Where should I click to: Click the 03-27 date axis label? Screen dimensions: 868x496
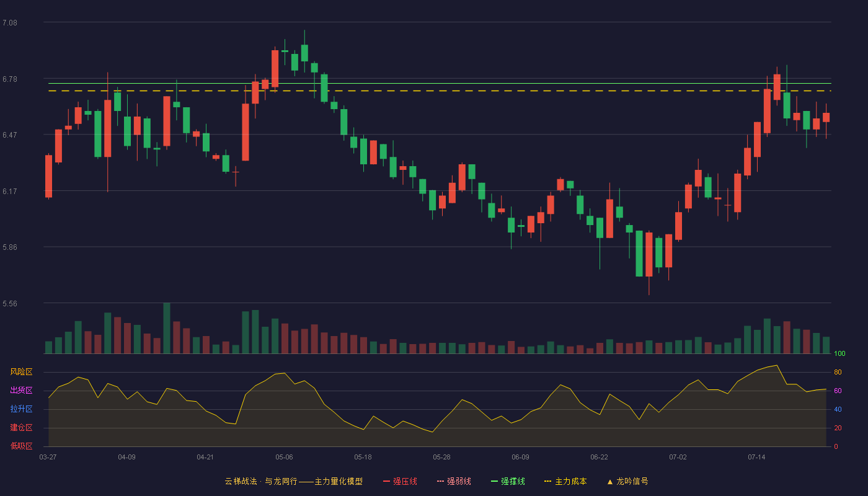pos(48,457)
